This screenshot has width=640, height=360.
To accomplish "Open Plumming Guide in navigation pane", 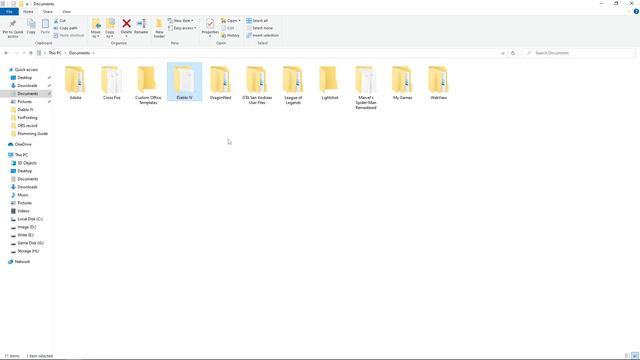I will pos(32,134).
